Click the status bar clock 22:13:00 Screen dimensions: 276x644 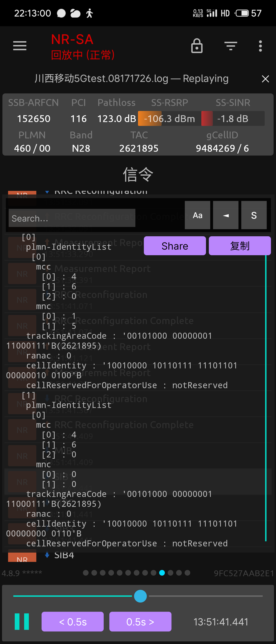tap(32, 13)
